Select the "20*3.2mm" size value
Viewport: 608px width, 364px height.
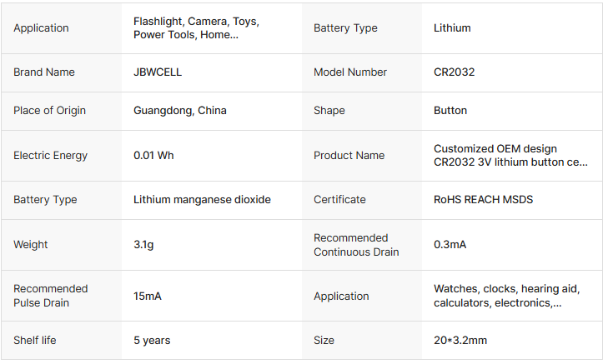coord(460,341)
